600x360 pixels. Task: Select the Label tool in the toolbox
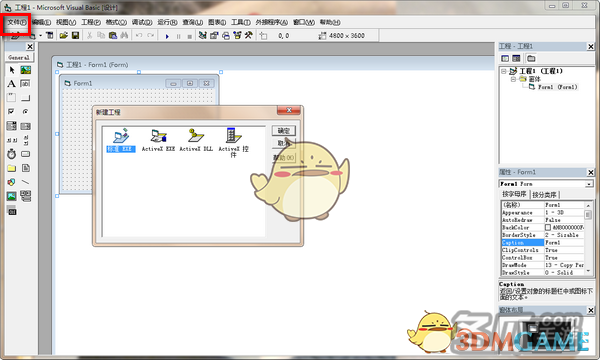tap(11, 84)
